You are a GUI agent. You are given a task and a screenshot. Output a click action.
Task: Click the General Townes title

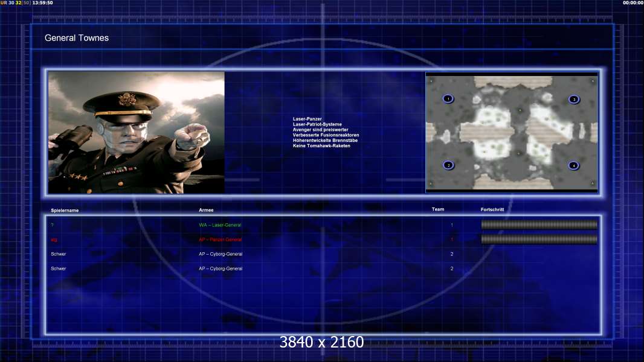tap(77, 38)
